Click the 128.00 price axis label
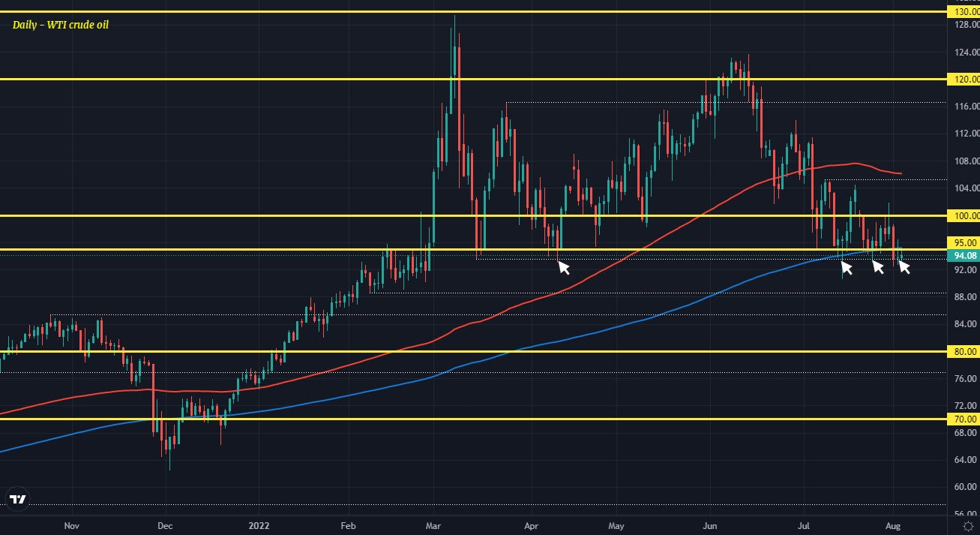Image resolution: width=980 pixels, height=535 pixels. pyautogui.click(x=965, y=25)
